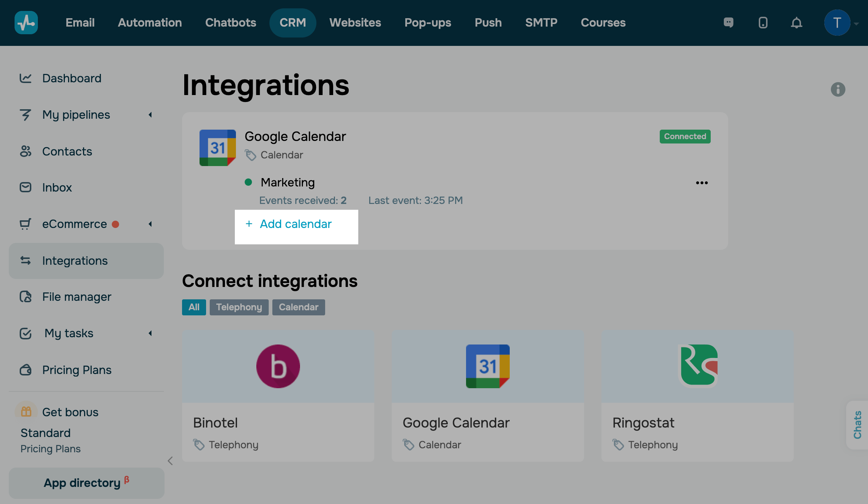This screenshot has width=868, height=504.
Task: Open the user account avatar dropdown
Action: point(837,23)
